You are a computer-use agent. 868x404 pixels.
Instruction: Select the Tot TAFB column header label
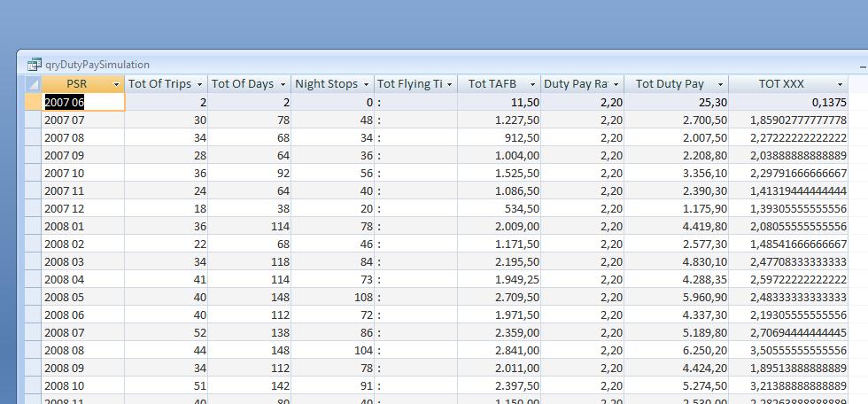tap(492, 84)
